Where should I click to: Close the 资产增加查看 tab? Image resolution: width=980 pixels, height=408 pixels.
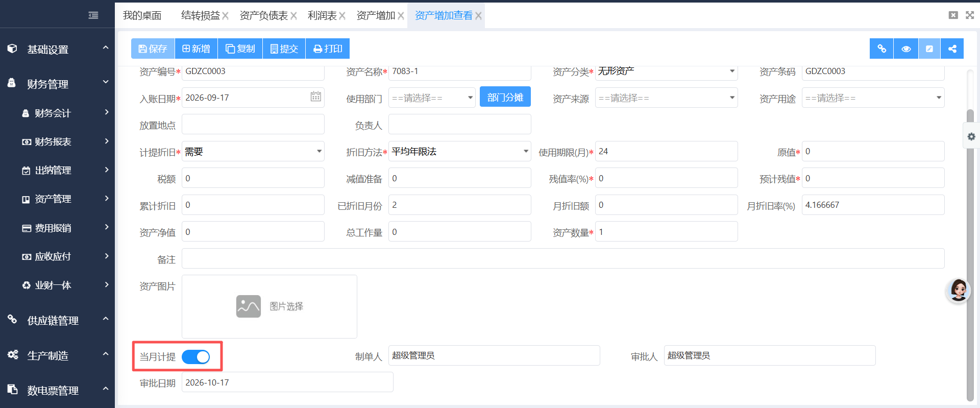pos(478,16)
